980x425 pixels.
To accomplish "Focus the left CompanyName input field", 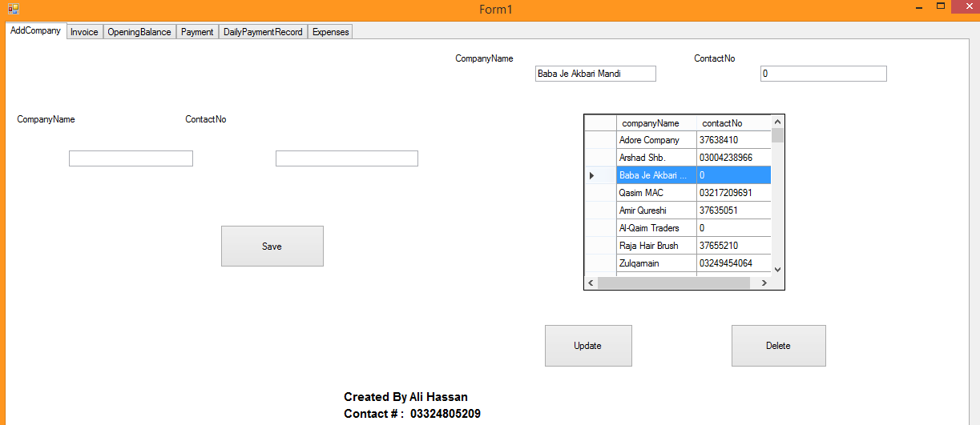I will coord(131,158).
